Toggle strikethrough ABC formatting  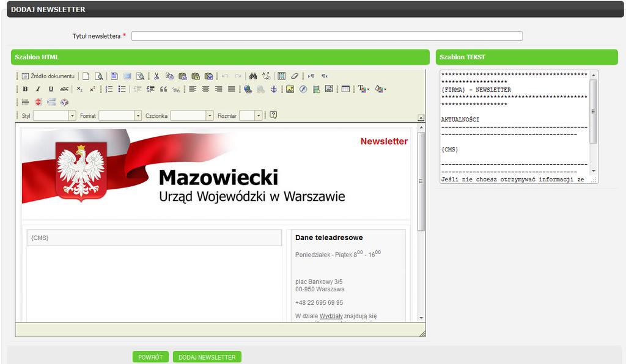point(64,89)
